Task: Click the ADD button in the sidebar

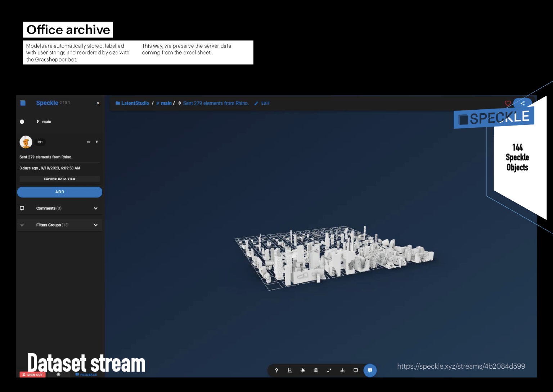Action: pyautogui.click(x=59, y=192)
